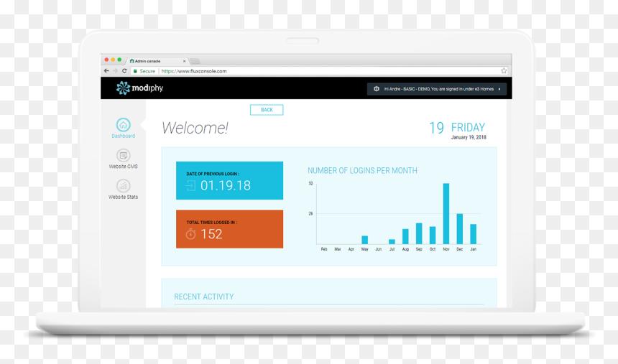This screenshot has width=618, height=364.
Task: Click the Total Times Logged In card
Action: [229, 229]
